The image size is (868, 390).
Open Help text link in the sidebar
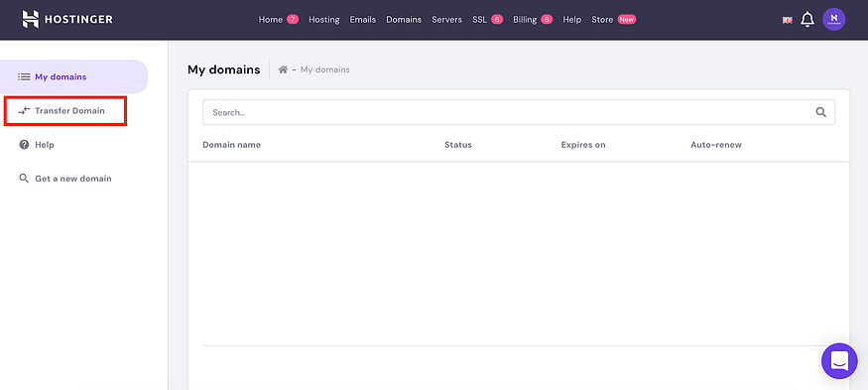[x=45, y=145]
